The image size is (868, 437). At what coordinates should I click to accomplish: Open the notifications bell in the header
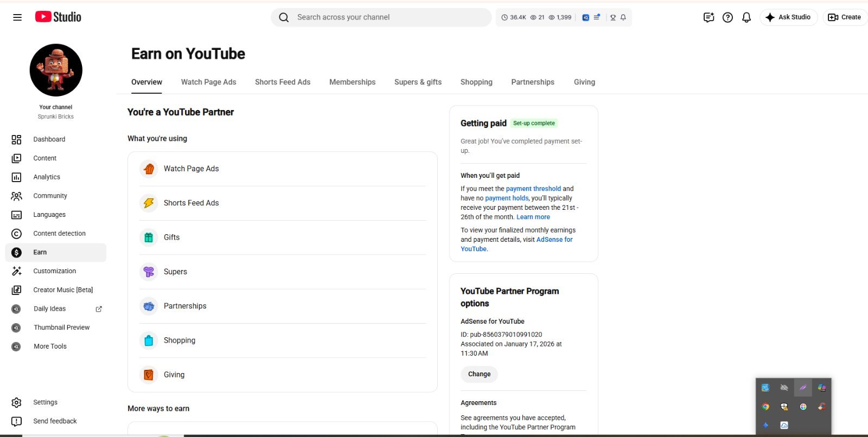pos(746,17)
